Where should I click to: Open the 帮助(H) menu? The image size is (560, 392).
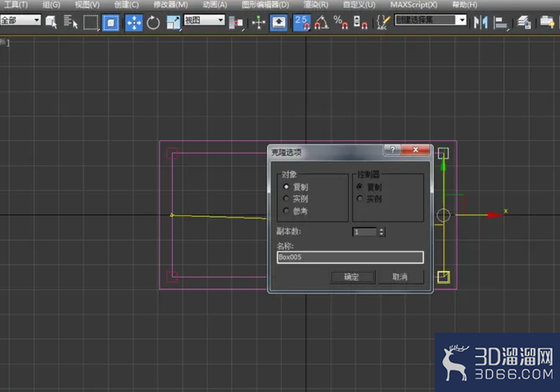coord(465,5)
